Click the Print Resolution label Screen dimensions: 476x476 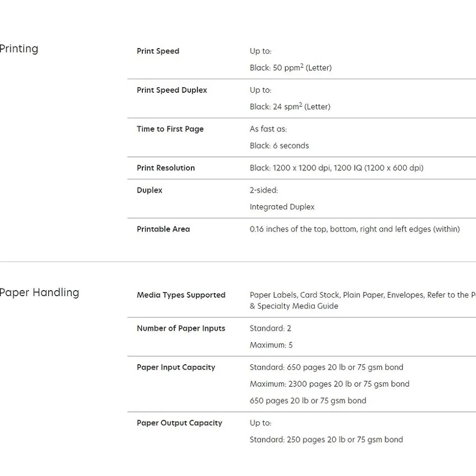165,168
